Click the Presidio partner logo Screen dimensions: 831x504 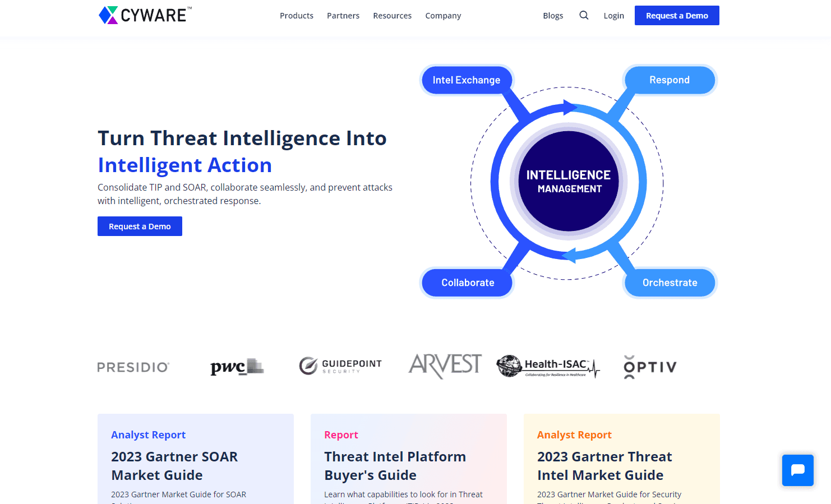coord(133,367)
